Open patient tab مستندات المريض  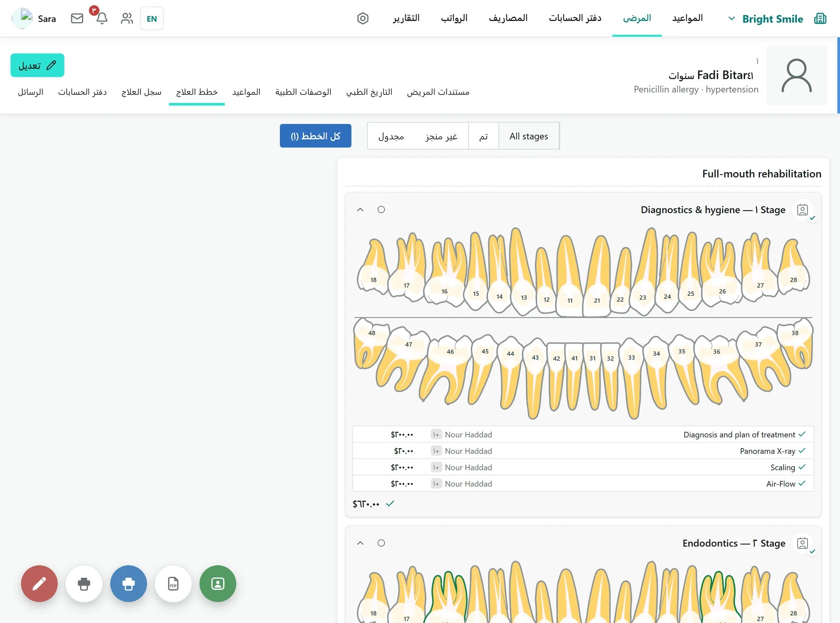[438, 92]
